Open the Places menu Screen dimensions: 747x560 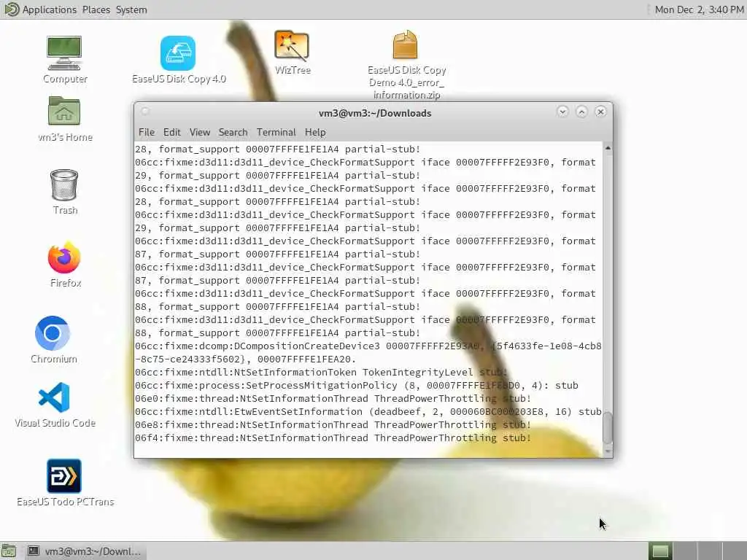(96, 9)
